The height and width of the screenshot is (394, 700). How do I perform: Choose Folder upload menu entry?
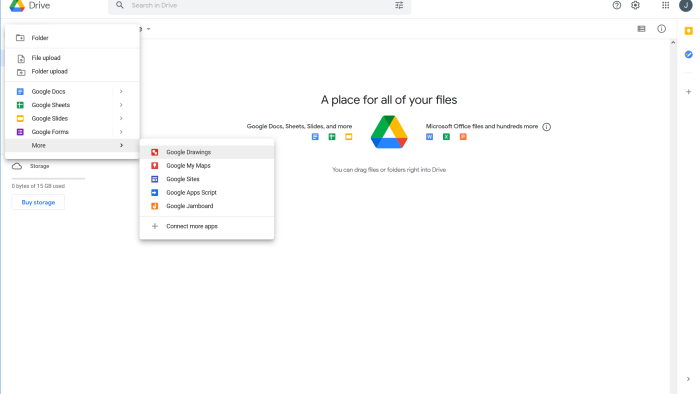click(72, 71)
